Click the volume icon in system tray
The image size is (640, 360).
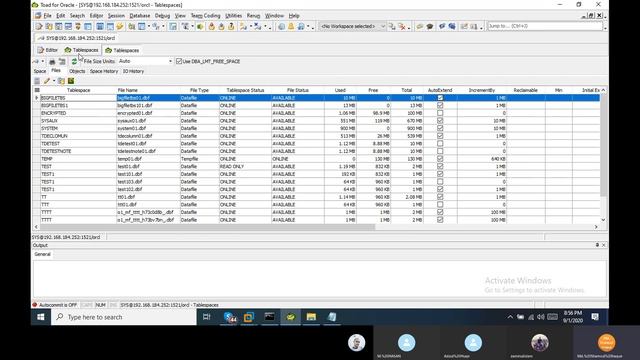click(x=541, y=317)
